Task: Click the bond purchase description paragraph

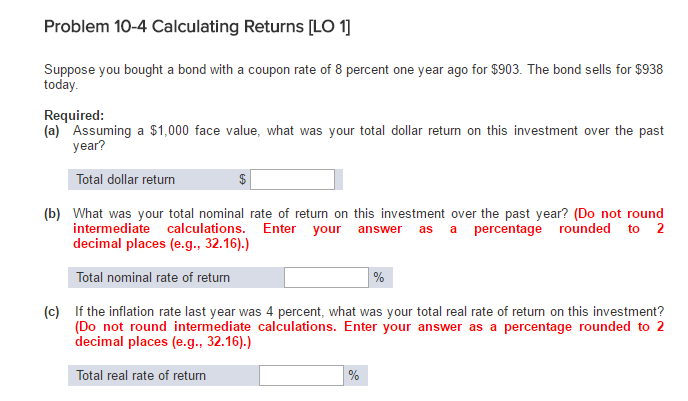Action: 353,77
